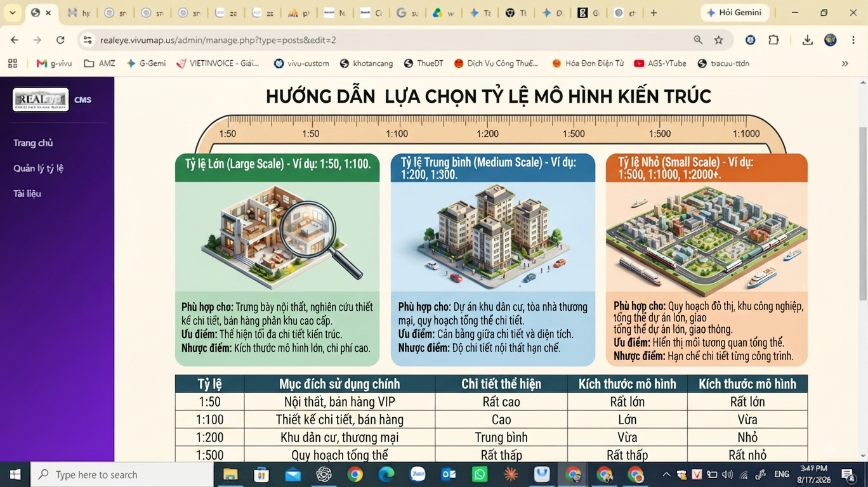The height and width of the screenshot is (487, 868).
Task: Open the g-vivu Gmail bookmark
Action: tap(55, 63)
